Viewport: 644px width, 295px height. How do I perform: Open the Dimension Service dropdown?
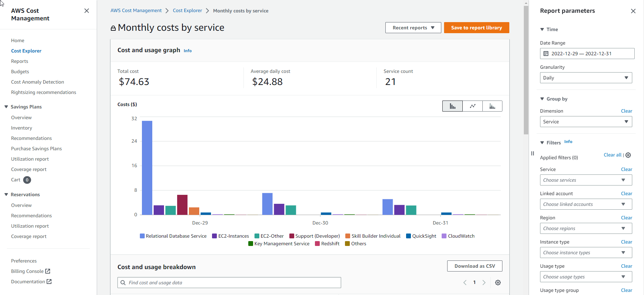586,122
